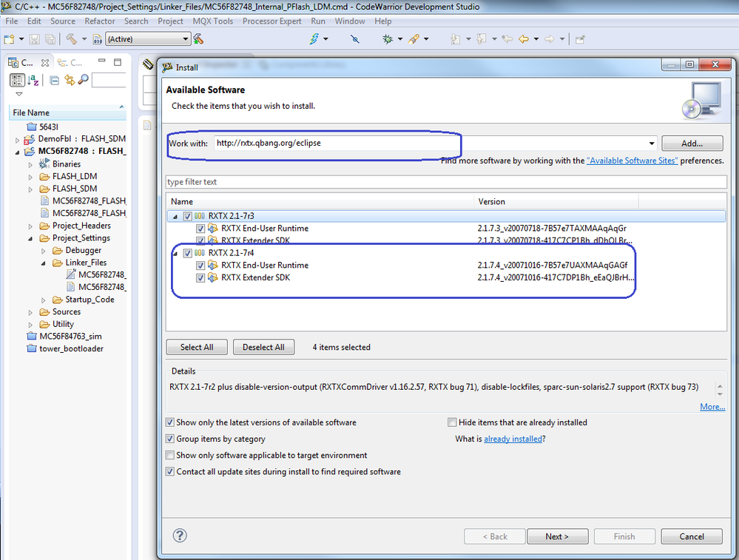Click the magnifier search icon
This screenshot has height=560, width=739.
84,80
